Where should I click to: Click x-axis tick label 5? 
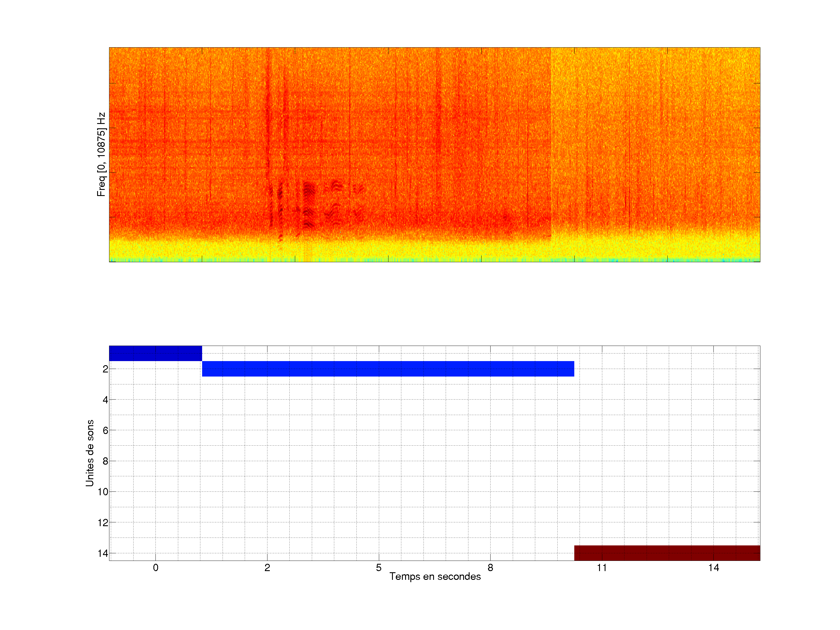click(x=379, y=568)
